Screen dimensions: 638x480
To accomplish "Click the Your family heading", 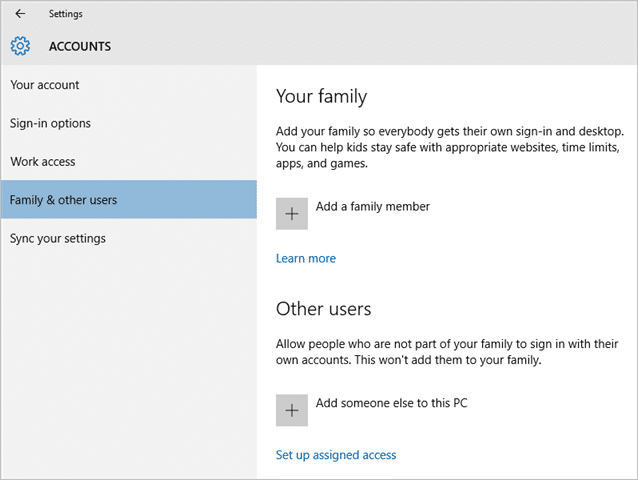I will point(321,97).
